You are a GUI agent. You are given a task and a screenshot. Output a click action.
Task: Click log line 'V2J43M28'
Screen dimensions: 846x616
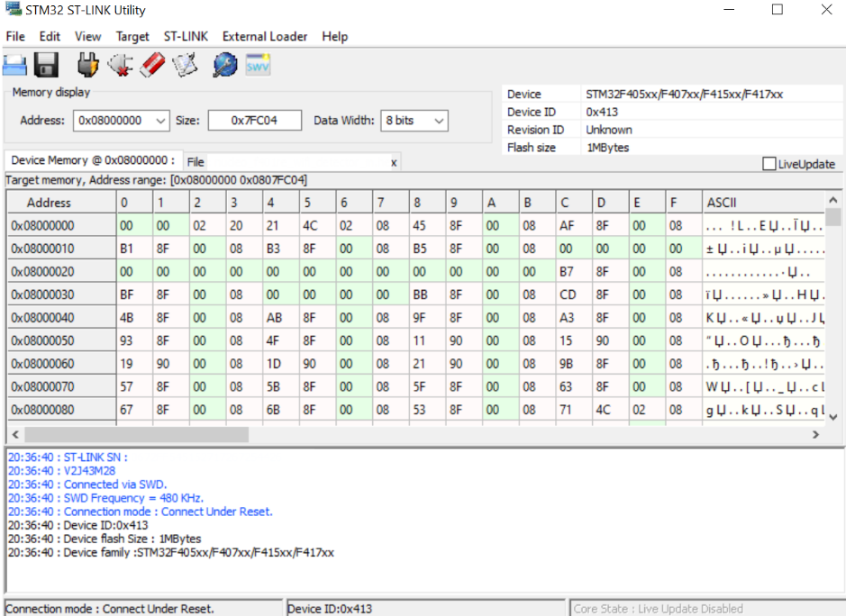61,471
